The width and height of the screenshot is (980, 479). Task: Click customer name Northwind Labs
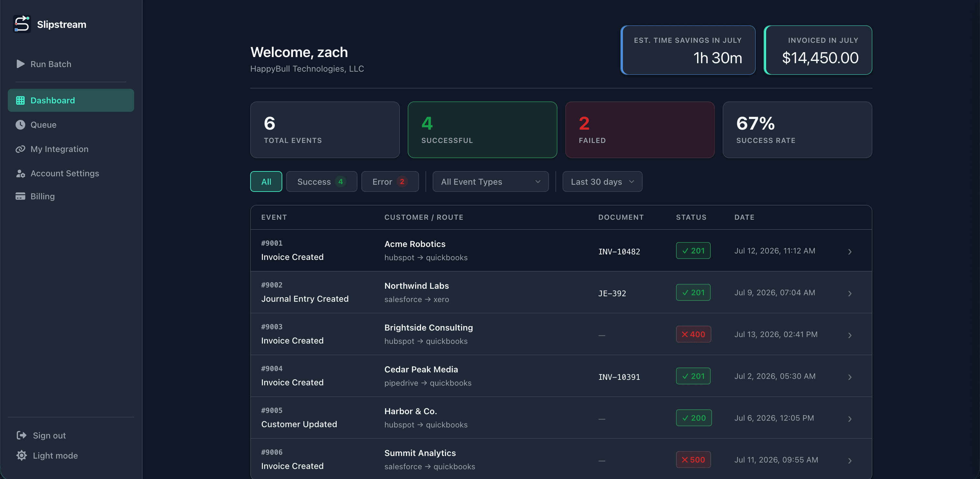[x=416, y=286]
